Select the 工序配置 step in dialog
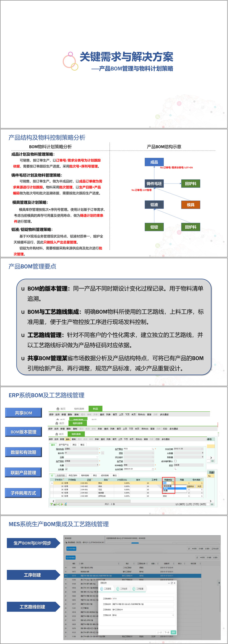 click(x=138, y=589)
